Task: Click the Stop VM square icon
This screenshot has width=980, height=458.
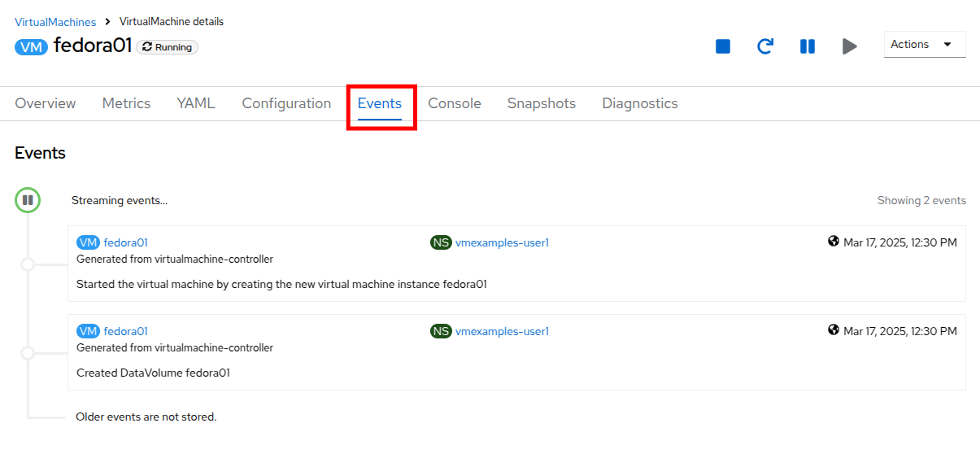Action: coord(723,46)
